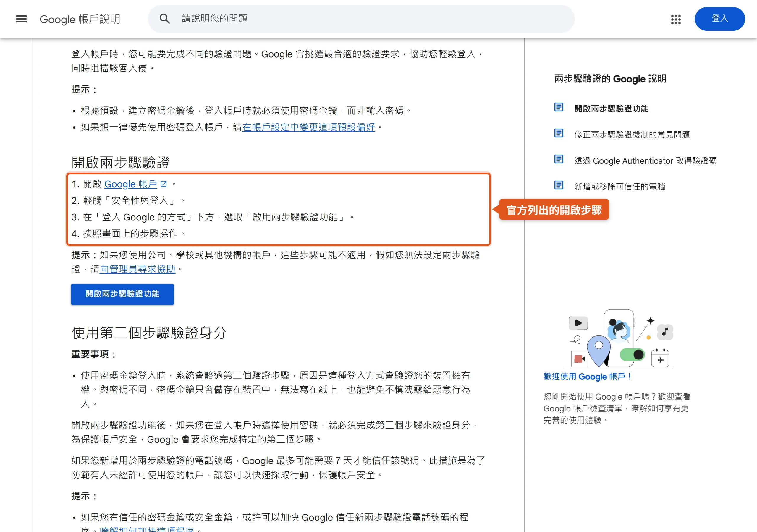Open the 向管理員尋求協助 link

pyautogui.click(x=138, y=269)
